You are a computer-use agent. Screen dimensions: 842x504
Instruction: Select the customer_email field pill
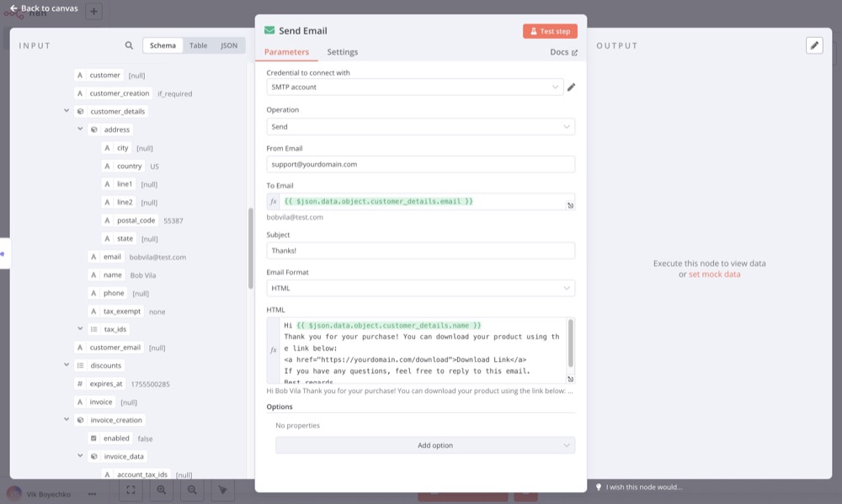pyautogui.click(x=109, y=347)
